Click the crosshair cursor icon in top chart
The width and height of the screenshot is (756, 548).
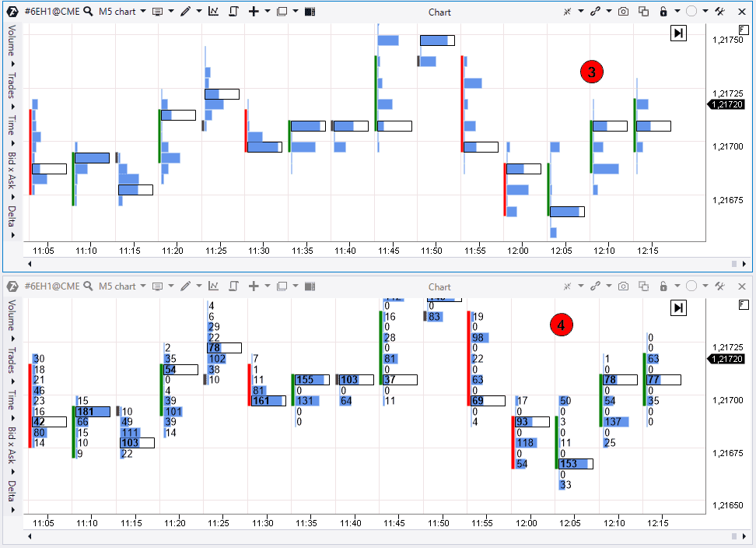click(569, 12)
